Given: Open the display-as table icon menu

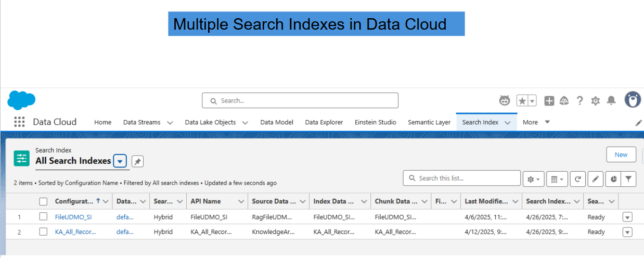Looking at the screenshot, I should pyautogui.click(x=557, y=179).
